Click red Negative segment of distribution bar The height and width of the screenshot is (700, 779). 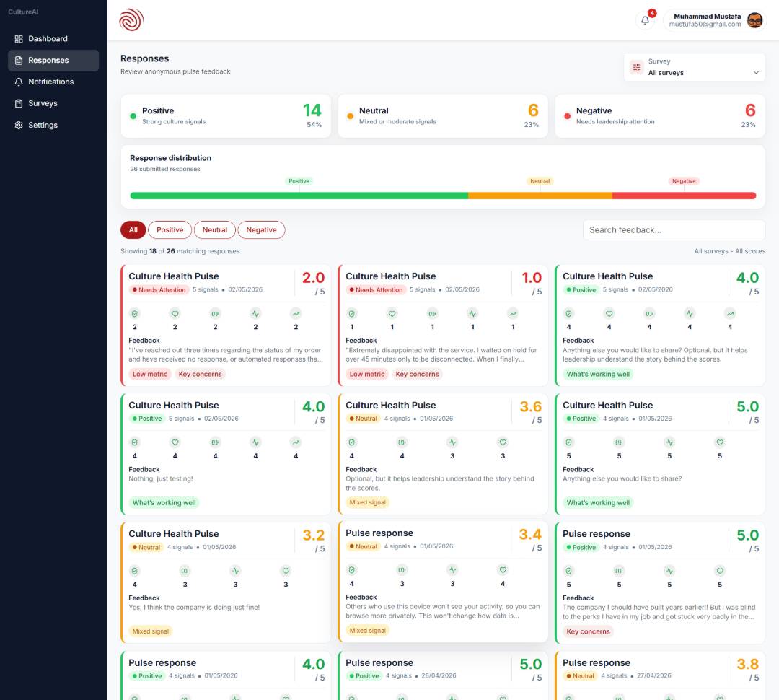click(684, 196)
